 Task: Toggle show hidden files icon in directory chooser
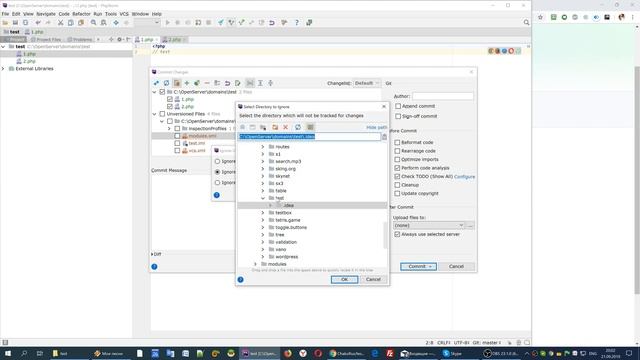pos(310,127)
